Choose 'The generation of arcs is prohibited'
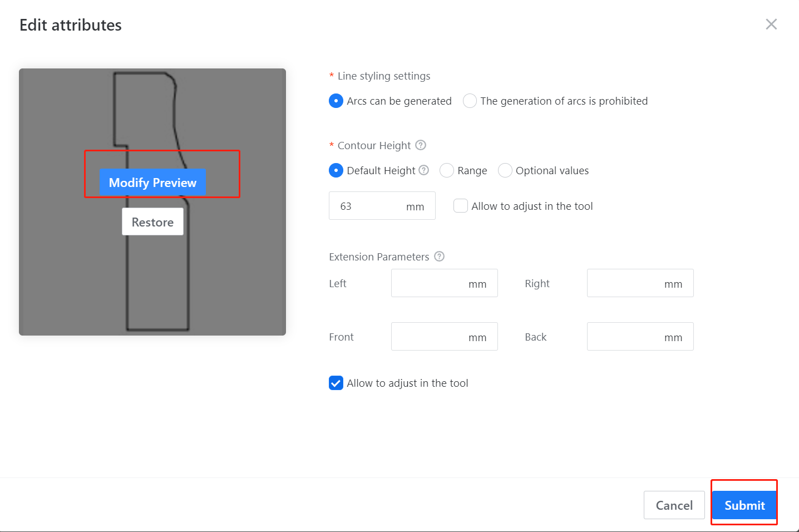799x532 pixels. click(470, 101)
